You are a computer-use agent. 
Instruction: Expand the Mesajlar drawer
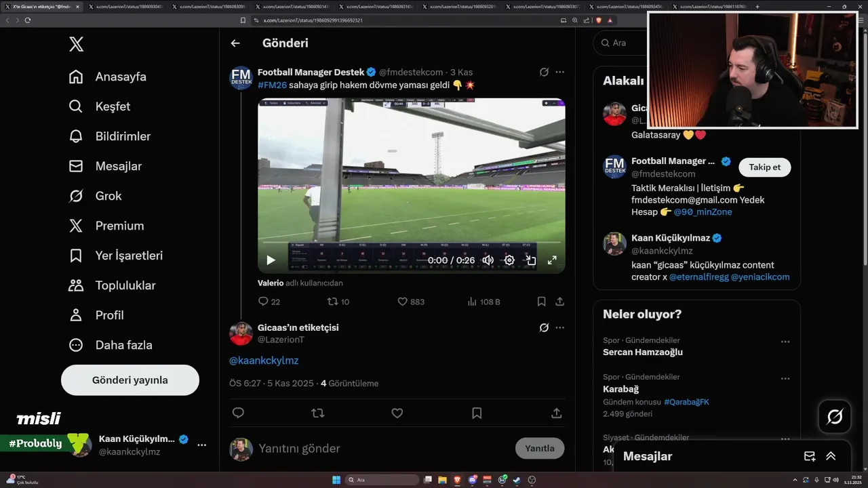pyautogui.click(x=831, y=456)
